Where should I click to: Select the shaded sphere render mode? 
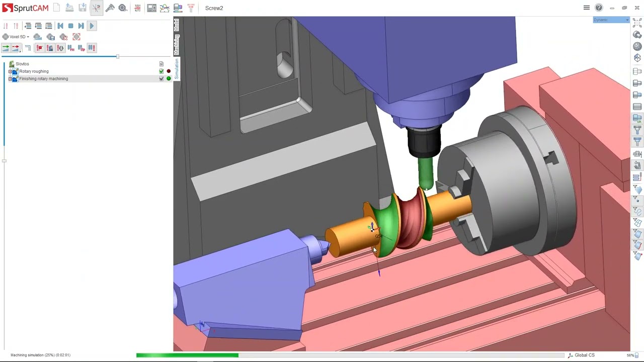[x=637, y=46]
